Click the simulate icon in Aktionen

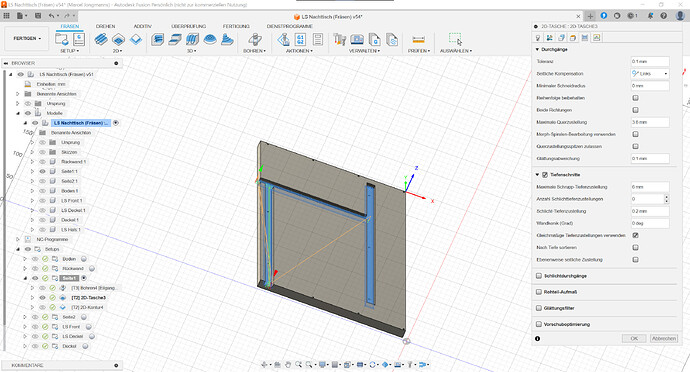(x=283, y=40)
